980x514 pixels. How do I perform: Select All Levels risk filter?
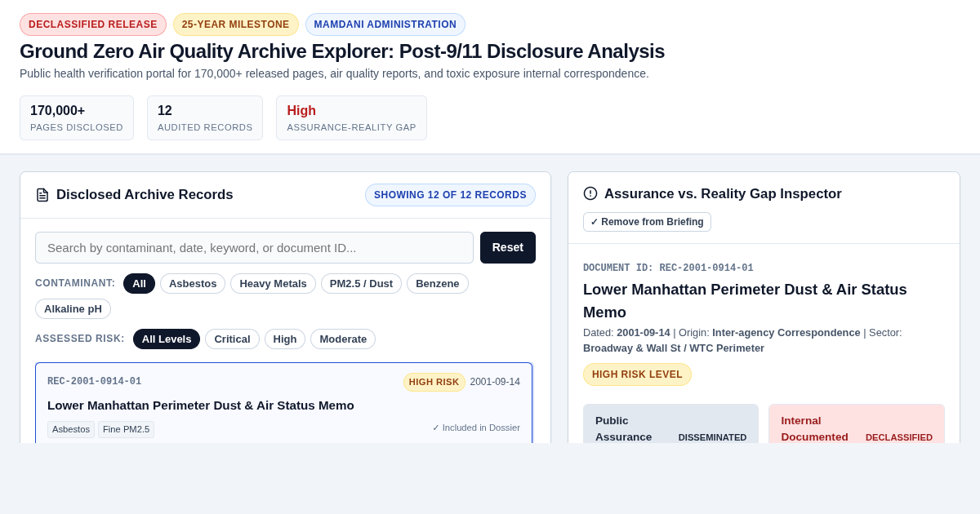pyautogui.click(x=167, y=339)
